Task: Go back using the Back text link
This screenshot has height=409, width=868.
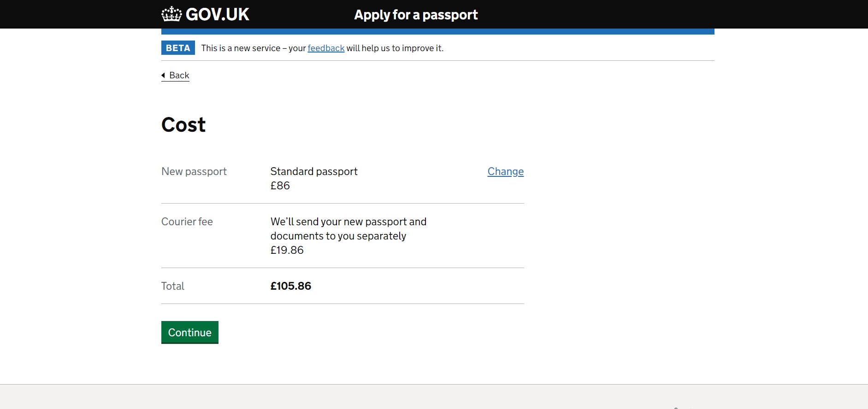Action: click(x=179, y=75)
